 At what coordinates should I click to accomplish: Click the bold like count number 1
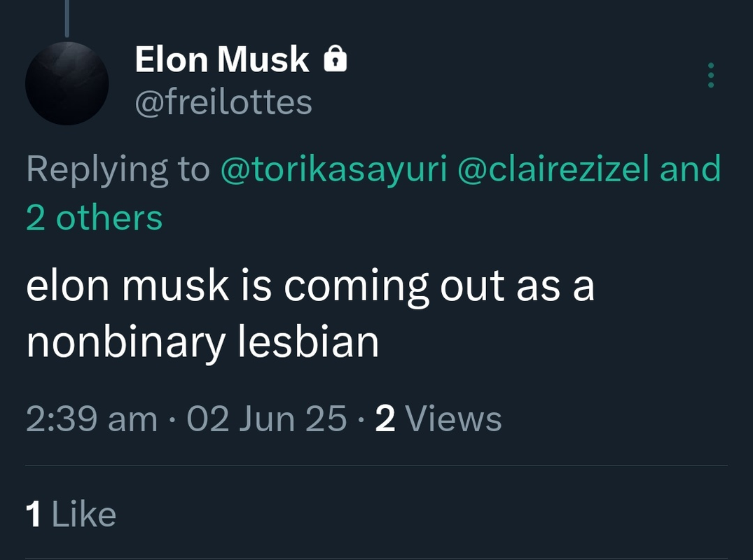pyautogui.click(x=33, y=515)
